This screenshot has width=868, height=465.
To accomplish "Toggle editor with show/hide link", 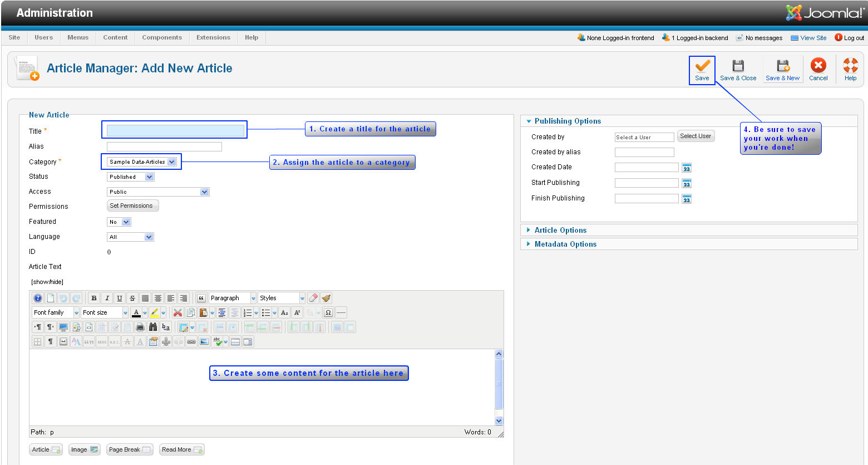I will (x=47, y=282).
